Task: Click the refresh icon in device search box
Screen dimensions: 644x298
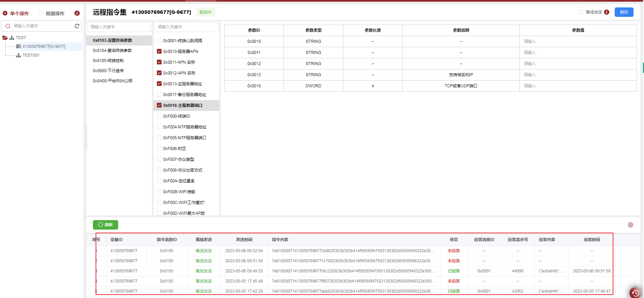Action: (77, 26)
